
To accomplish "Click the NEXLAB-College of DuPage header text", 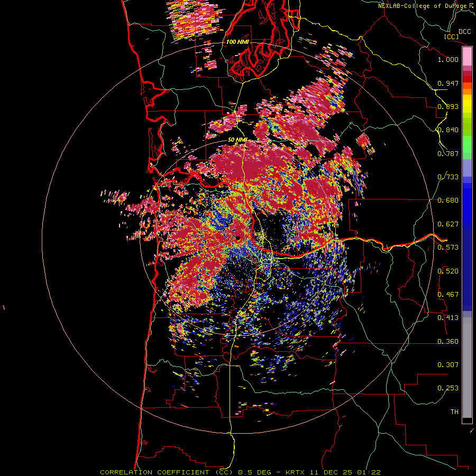I will tap(423, 6).
